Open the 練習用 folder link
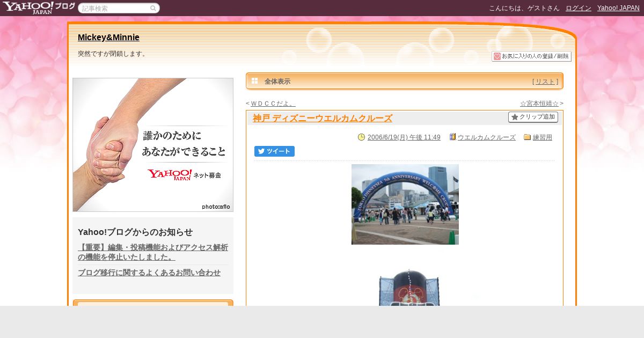The height and width of the screenshot is (338, 644). point(543,137)
